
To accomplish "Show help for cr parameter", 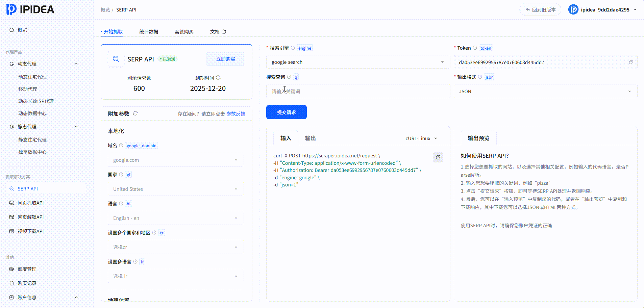I will click(x=154, y=233).
